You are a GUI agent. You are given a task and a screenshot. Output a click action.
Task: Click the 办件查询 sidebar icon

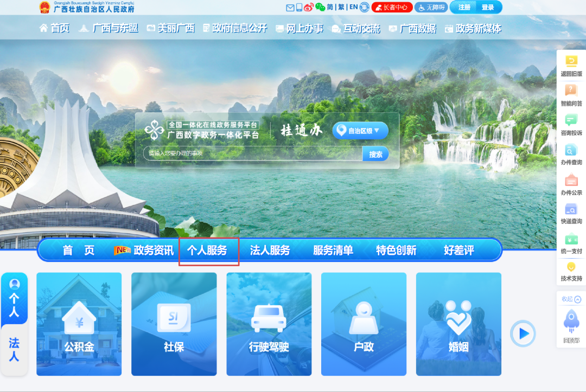[571, 150]
